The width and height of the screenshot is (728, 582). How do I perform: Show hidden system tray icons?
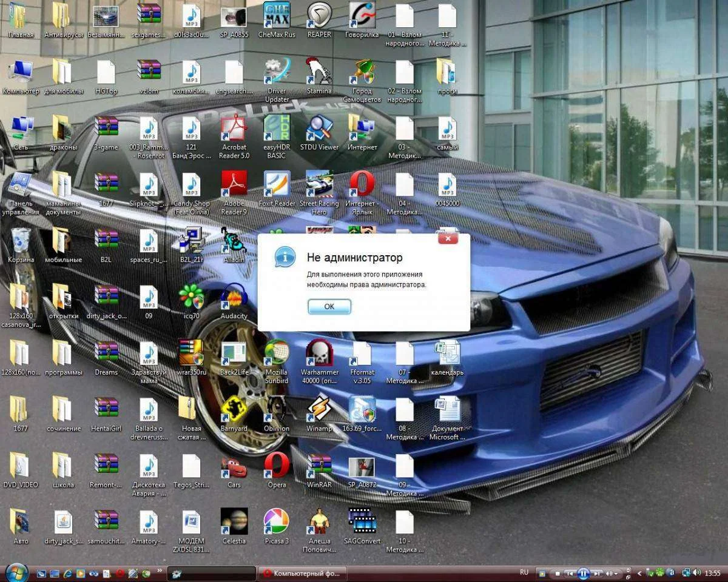coord(639,573)
